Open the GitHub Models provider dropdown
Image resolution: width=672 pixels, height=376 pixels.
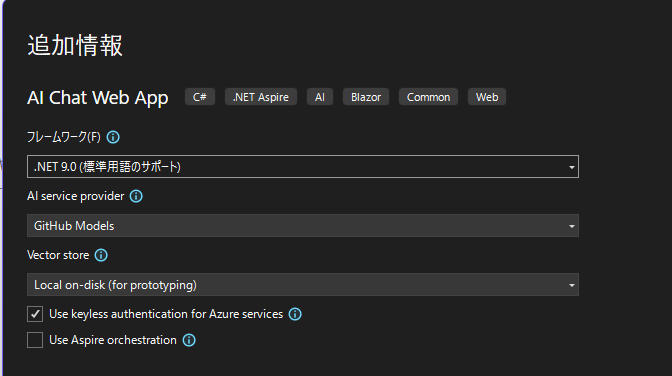303,226
